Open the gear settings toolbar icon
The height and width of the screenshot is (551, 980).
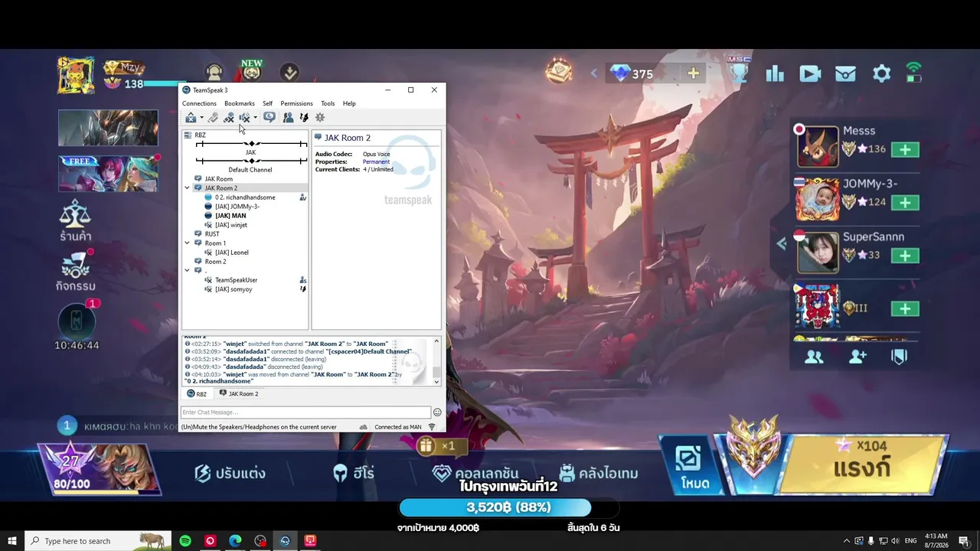point(320,118)
